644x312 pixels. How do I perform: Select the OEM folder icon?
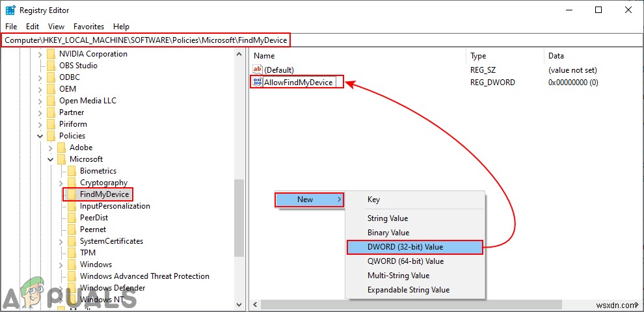[x=51, y=89]
